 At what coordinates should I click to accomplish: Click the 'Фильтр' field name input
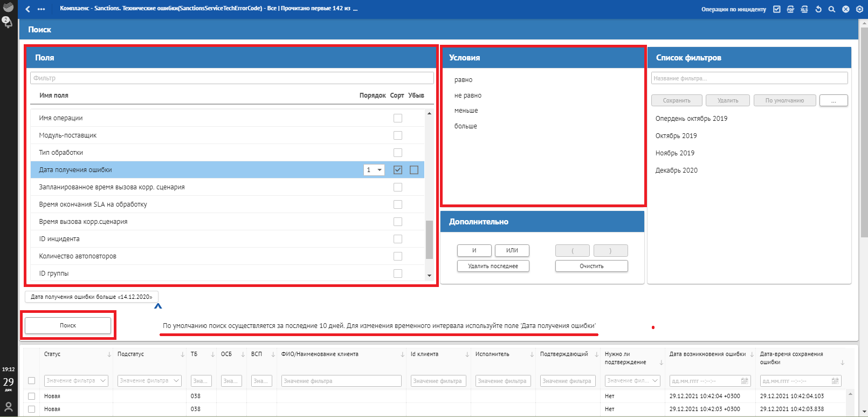point(232,78)
